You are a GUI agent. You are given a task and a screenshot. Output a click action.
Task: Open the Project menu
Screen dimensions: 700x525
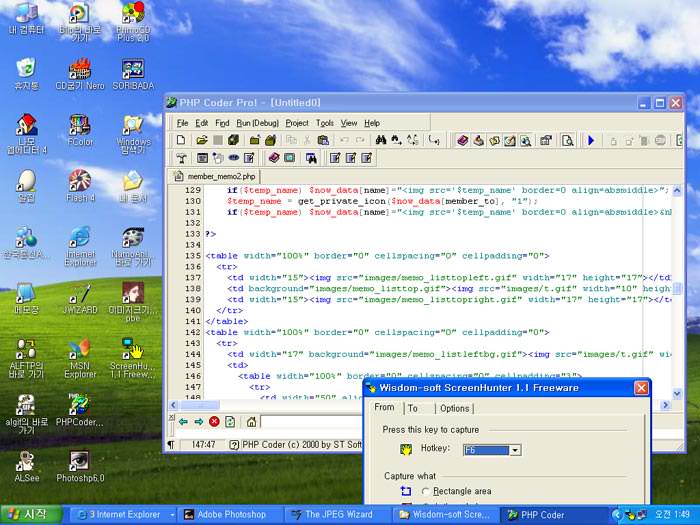click(x=297, y=123)
